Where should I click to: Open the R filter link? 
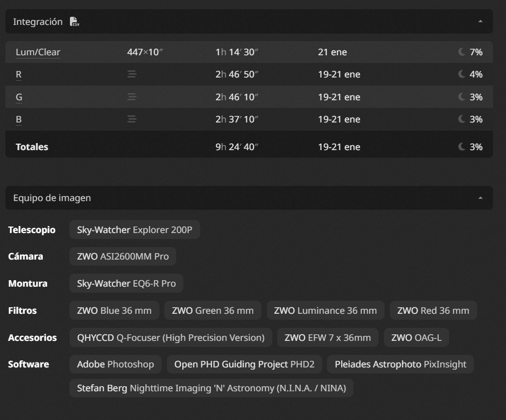pos(19,74)
